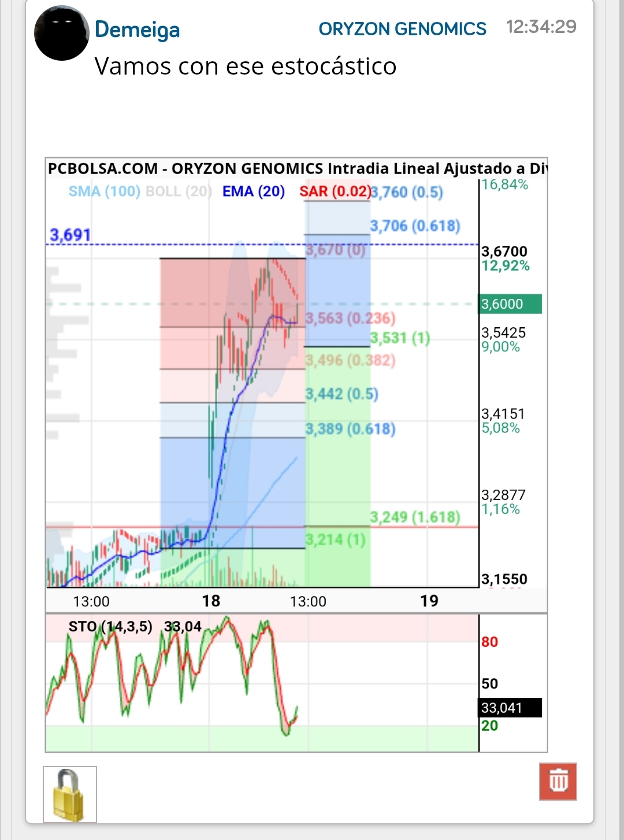The image size is (624, 840).
Task: Click the 19 date marker on time axis
Action: pyautogui.click(x=429, y=601)
